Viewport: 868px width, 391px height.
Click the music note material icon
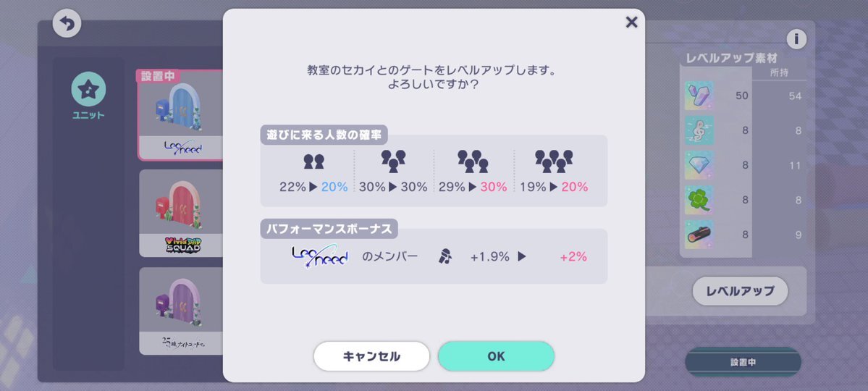(x=699, y=131)
